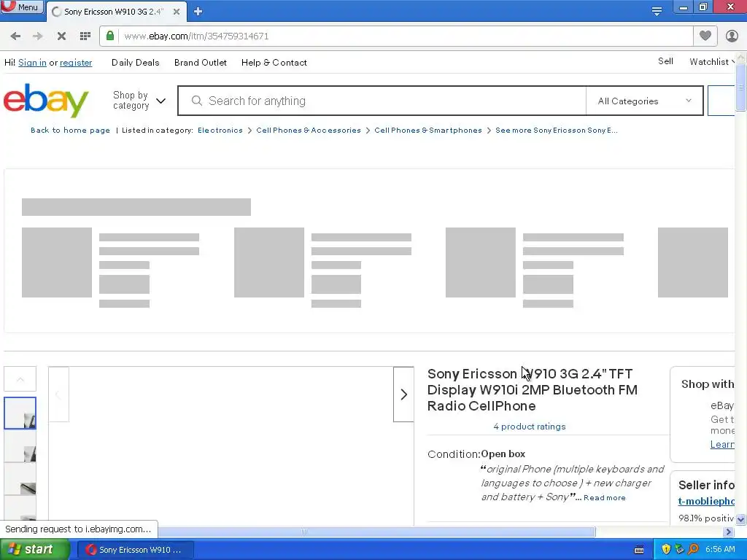The height and width of the screenshot is (560, 747).
Task: Go forward with the arrow button
Action: (x=38, y=36)
